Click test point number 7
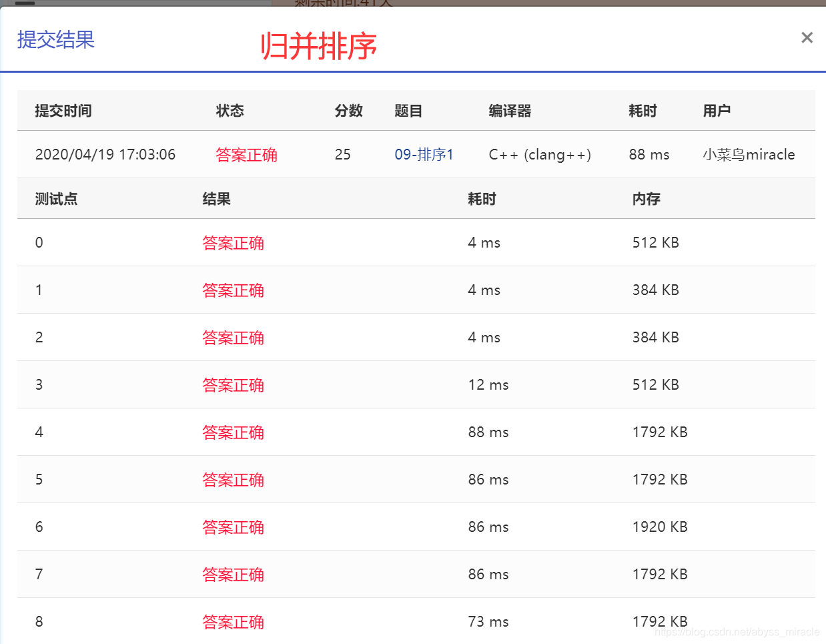 coord(39,575)
